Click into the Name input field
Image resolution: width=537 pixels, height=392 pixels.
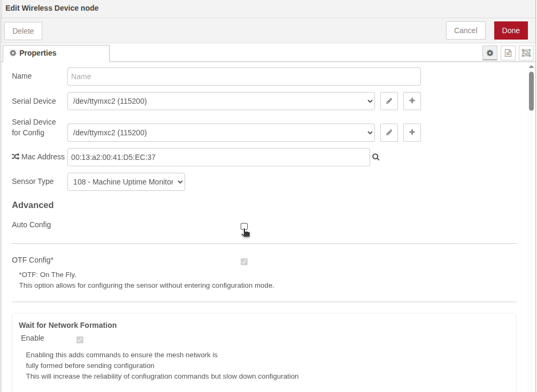tap(244, 76)
